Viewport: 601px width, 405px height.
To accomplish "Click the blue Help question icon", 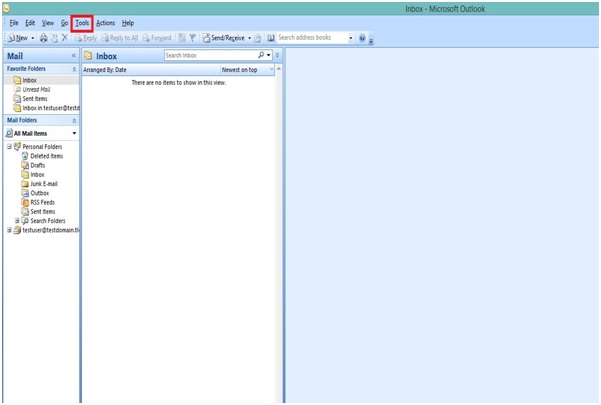I will (362, 38).
